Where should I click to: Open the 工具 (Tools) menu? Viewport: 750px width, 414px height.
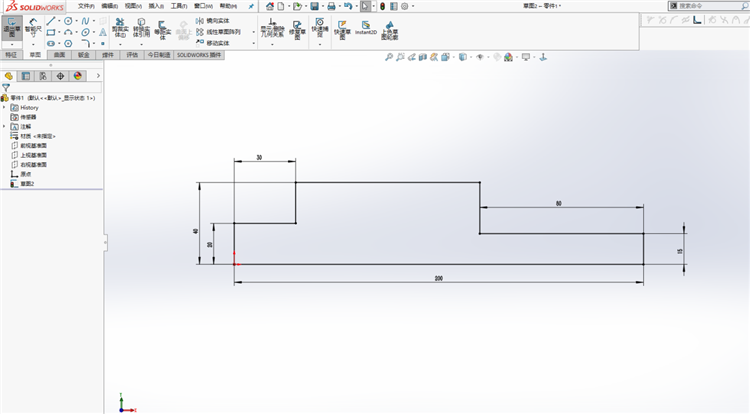pos(179,6)
